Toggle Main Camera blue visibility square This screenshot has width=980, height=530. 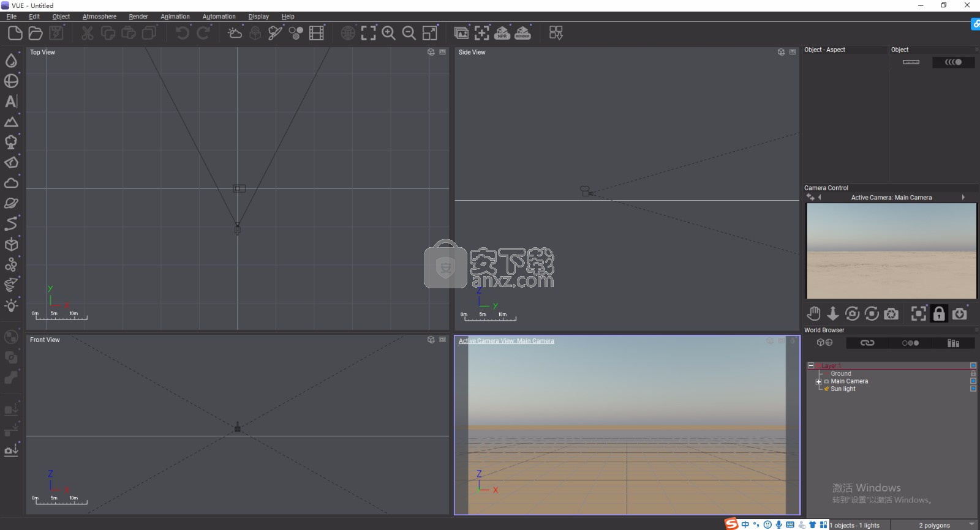[973, 381]
